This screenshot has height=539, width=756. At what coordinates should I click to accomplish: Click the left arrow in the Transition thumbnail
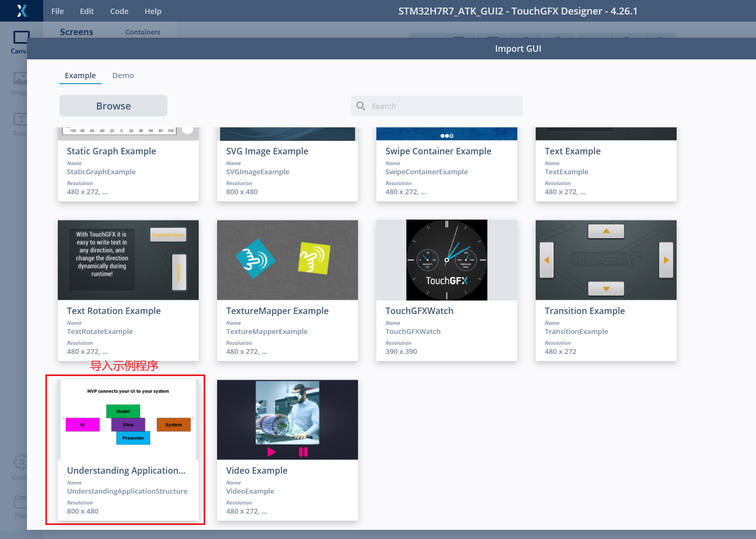tap(546, 260)
